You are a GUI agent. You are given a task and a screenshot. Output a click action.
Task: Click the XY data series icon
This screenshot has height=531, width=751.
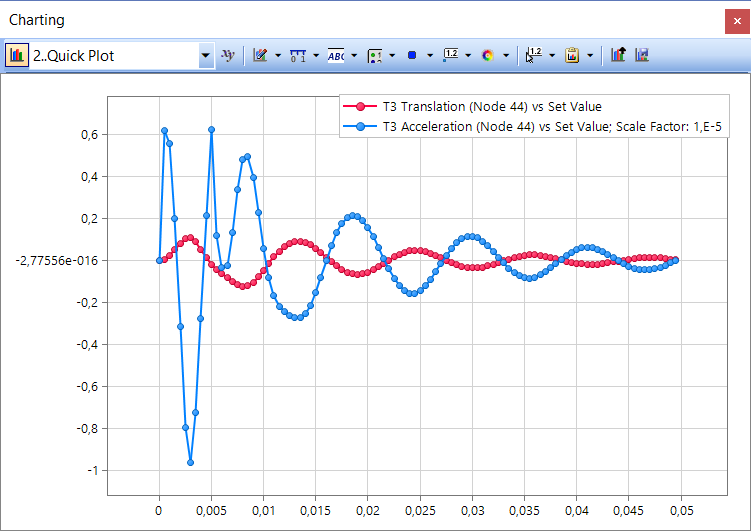(x=228, y=56)
